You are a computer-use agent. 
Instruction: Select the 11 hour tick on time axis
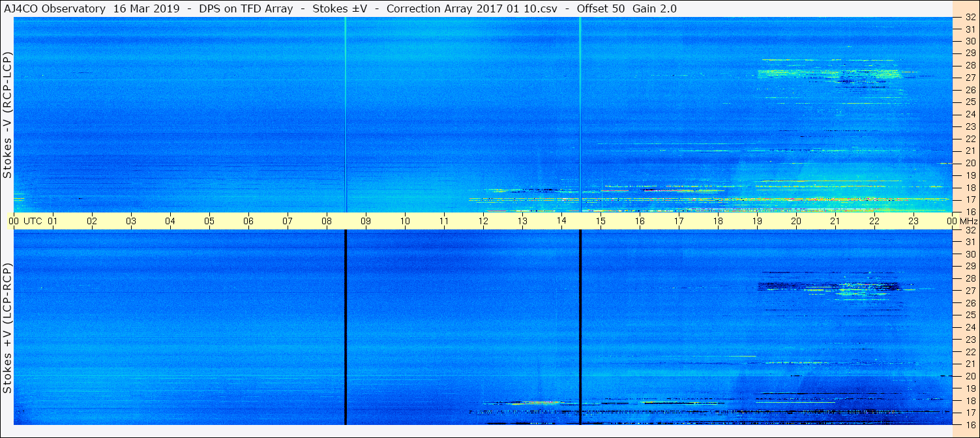[444, 221]
